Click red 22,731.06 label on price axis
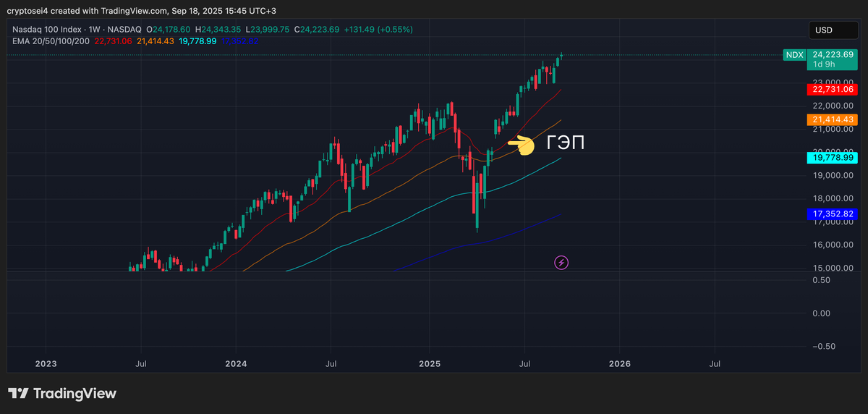 (833, 89)
